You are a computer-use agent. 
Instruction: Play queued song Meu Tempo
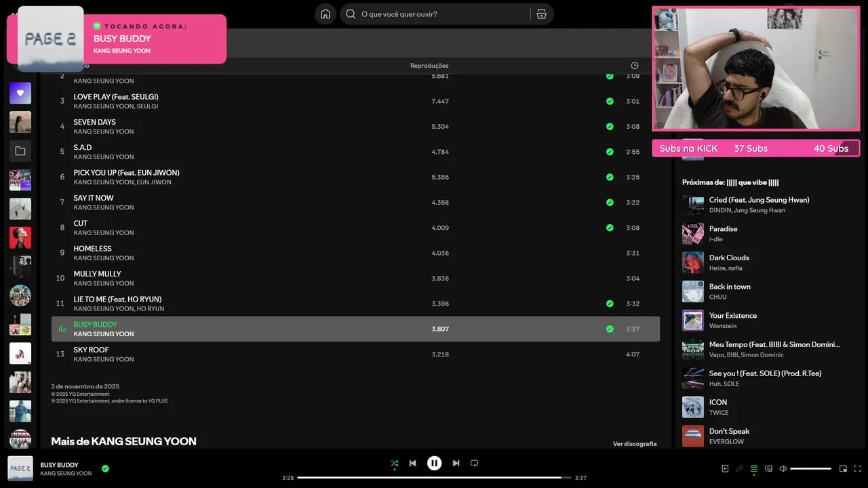click(x=766, y=349)
